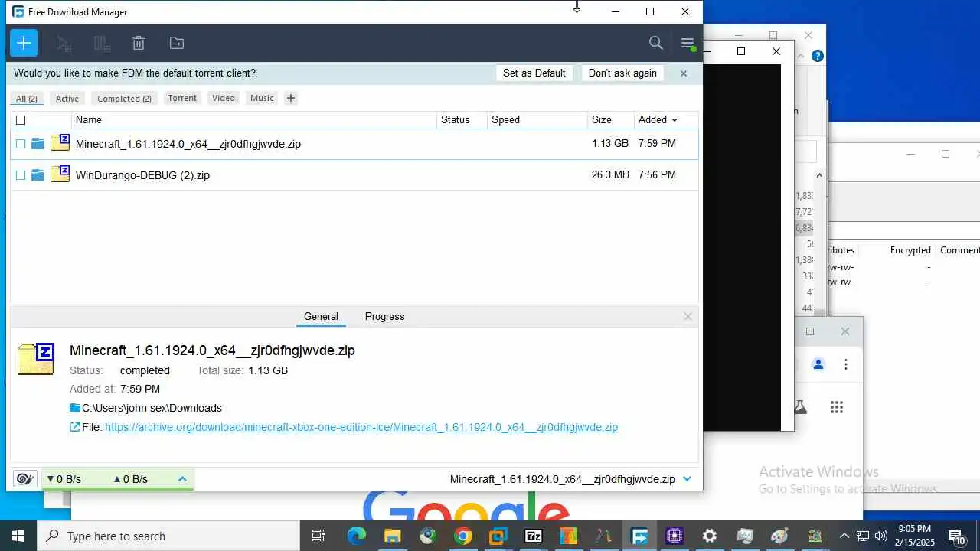The image size is (980, 551).
Task: Click the blue plus Add download button
Action: pyautogui.click(x=24, y=43)
